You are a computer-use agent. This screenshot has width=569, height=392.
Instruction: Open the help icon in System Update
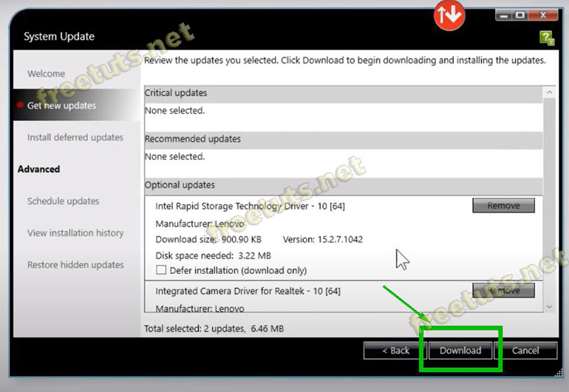click(x=546, y=38)
